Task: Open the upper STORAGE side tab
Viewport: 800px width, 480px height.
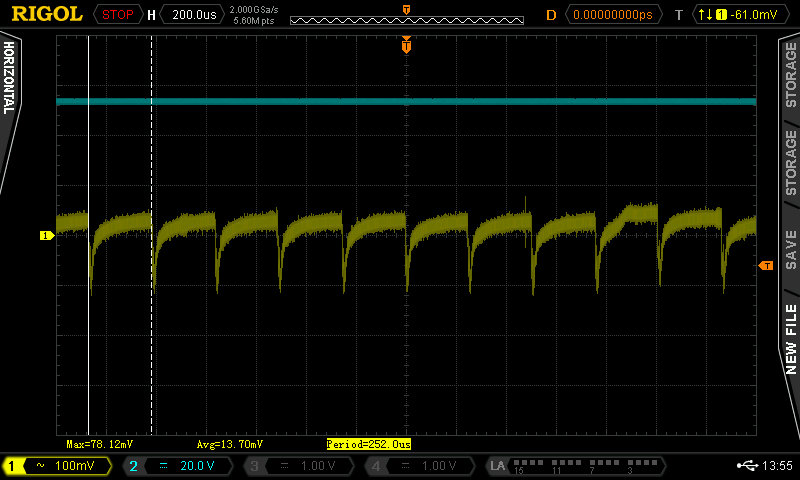Action: click(x=790, y=75)
